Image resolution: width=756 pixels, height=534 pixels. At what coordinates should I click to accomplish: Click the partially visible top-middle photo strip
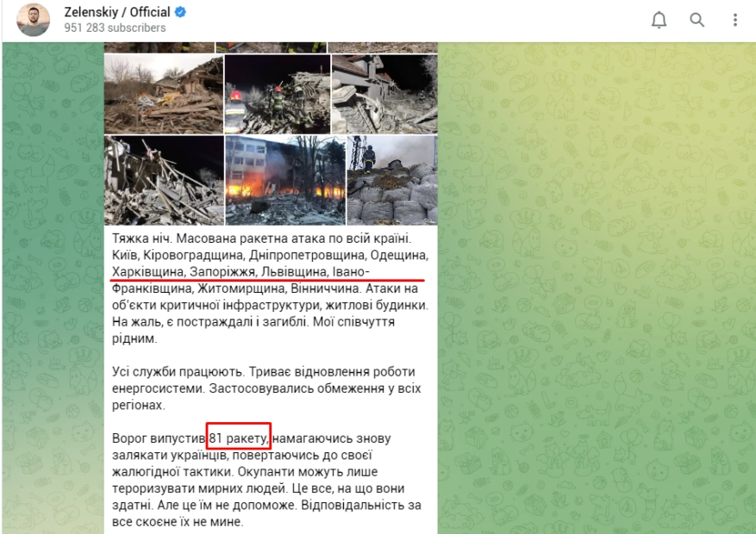click(x=271, y=47)
